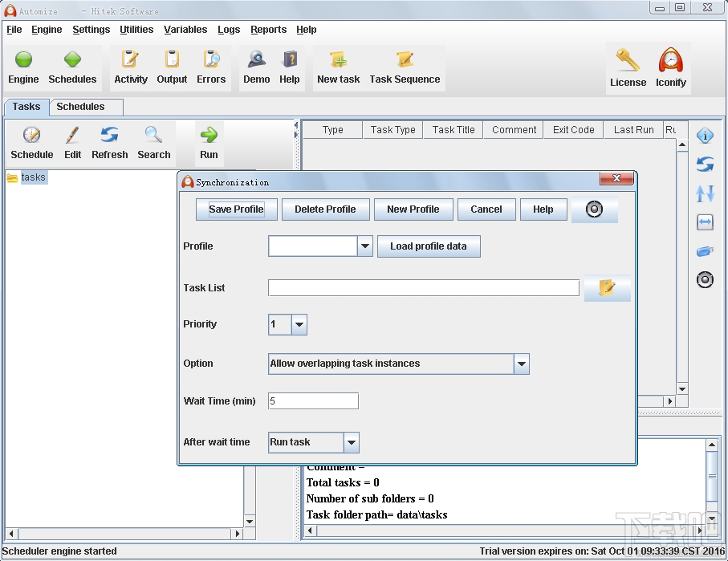Click the Load profile data button
The height and width of the screenshot is (561, 728).
(429, 246)
